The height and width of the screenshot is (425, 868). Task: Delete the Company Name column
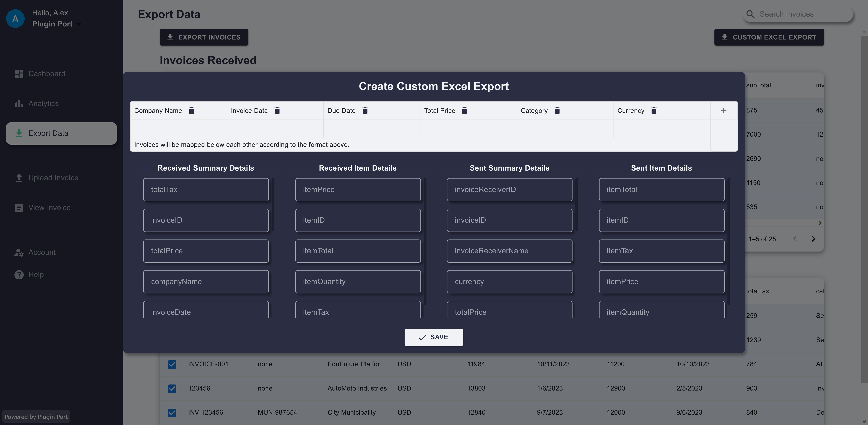(191, 111)
